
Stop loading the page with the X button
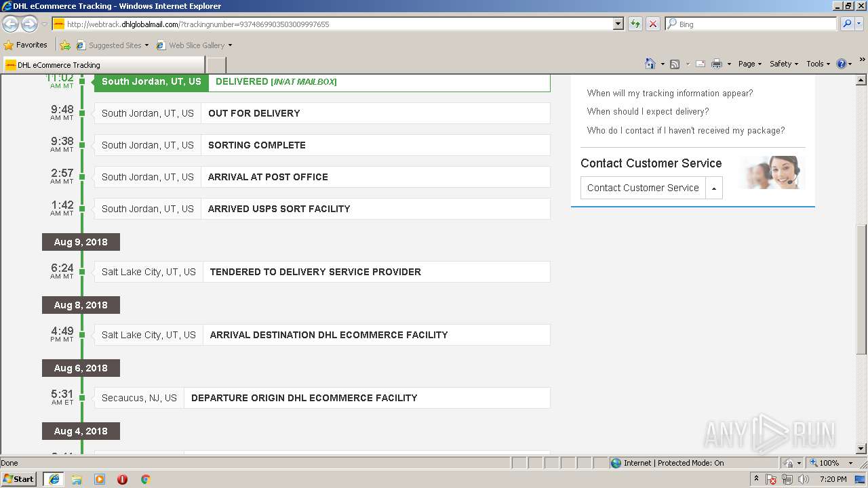652,24
